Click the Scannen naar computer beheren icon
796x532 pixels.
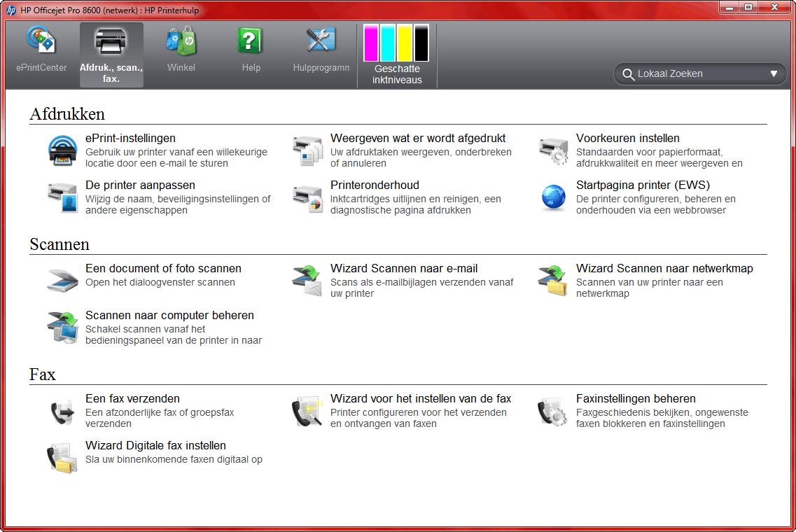tap(62, 328)
